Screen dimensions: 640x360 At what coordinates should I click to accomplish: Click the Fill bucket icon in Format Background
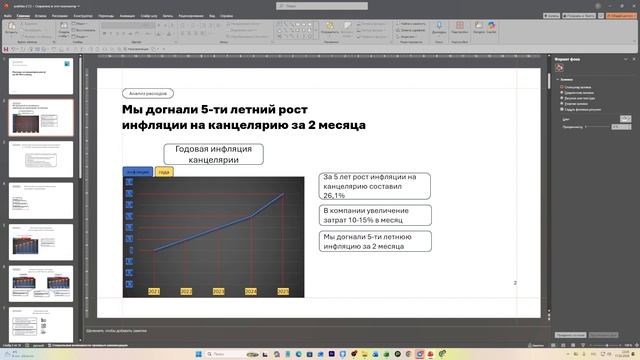pyautogui.click(x=559, y=68)
